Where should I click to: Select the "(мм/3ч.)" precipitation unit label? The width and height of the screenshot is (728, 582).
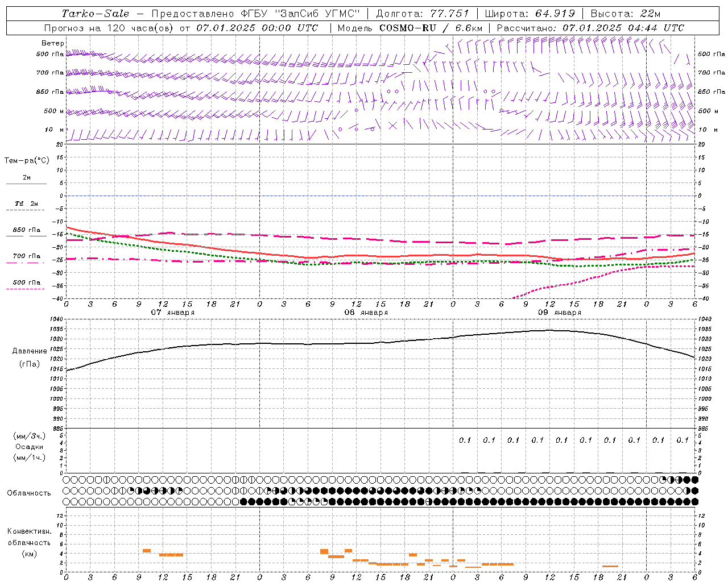[x=30, y=436]
